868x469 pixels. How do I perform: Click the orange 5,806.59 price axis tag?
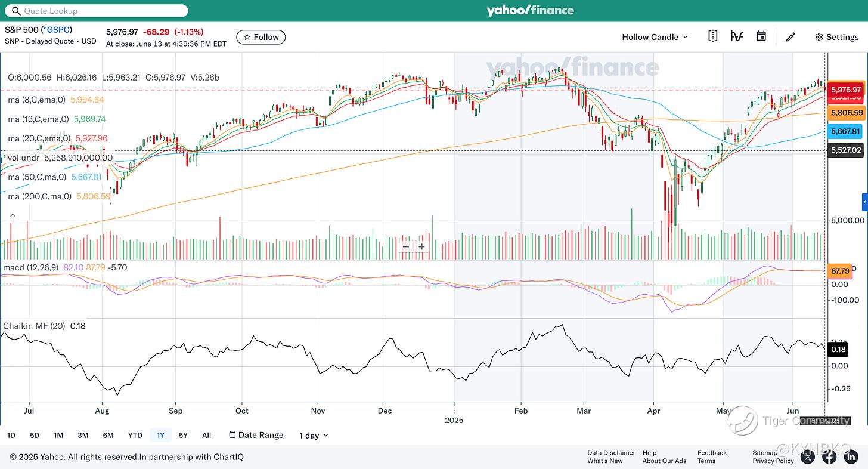coord(847,113)
